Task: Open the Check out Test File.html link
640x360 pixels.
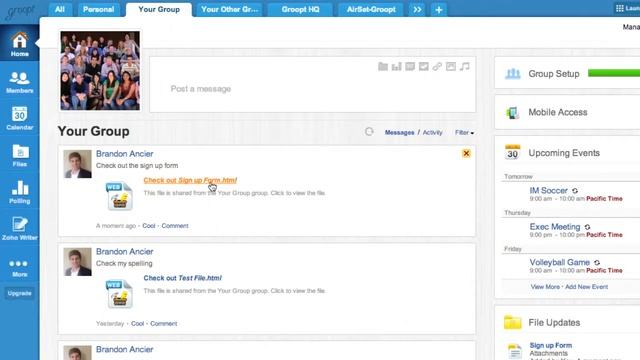Action: pos(182,278)
